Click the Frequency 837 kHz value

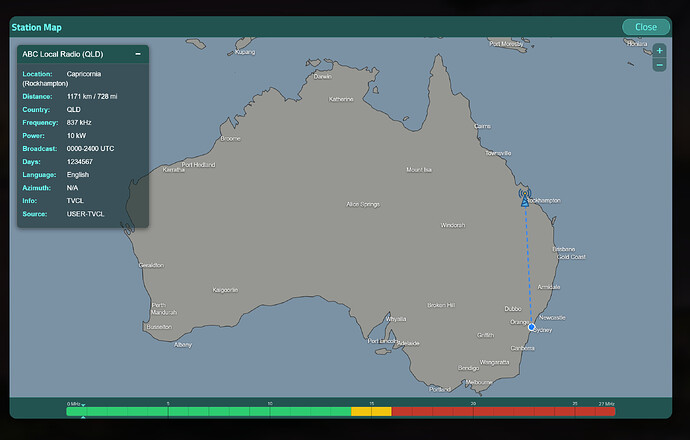tap(80, 122)
